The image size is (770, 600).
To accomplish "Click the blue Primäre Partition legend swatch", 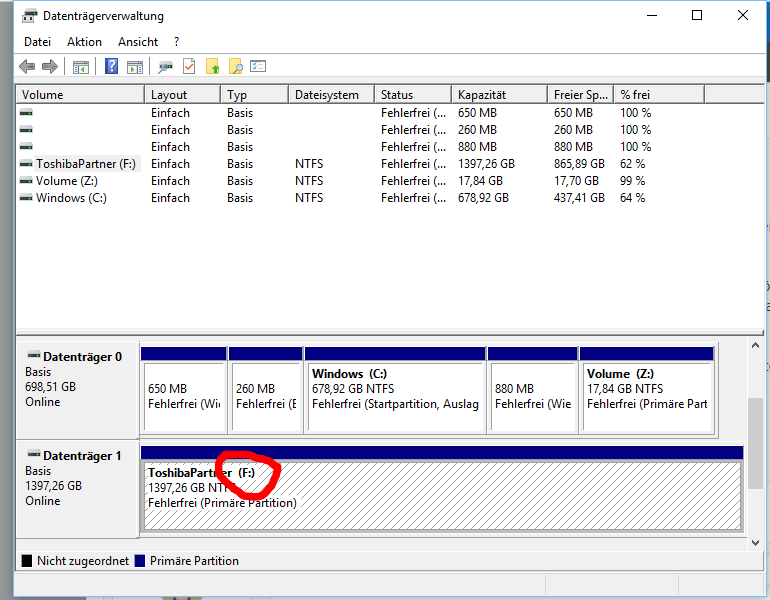I will tap(140, 561).
